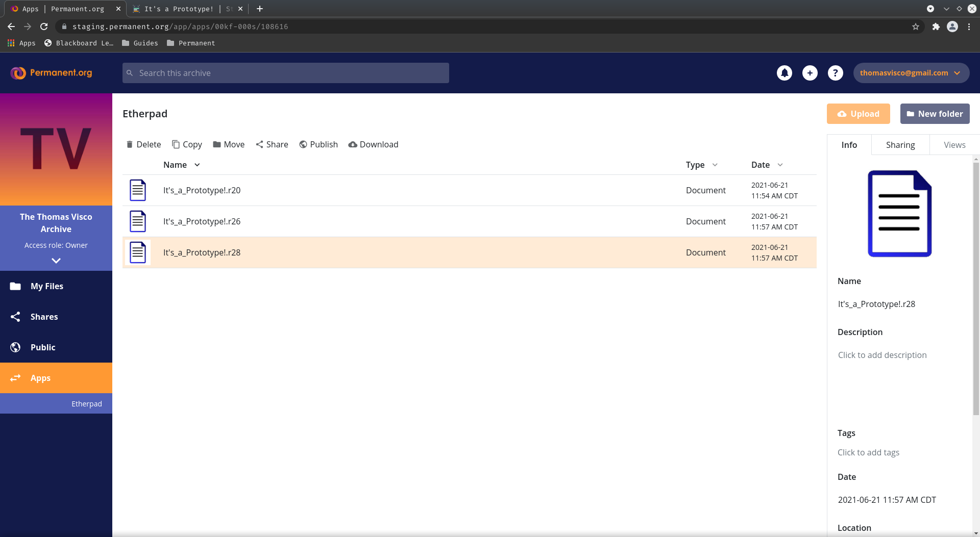Open a new browser tab
This screenshot has width=980, height=537.
tap(260, 9)
